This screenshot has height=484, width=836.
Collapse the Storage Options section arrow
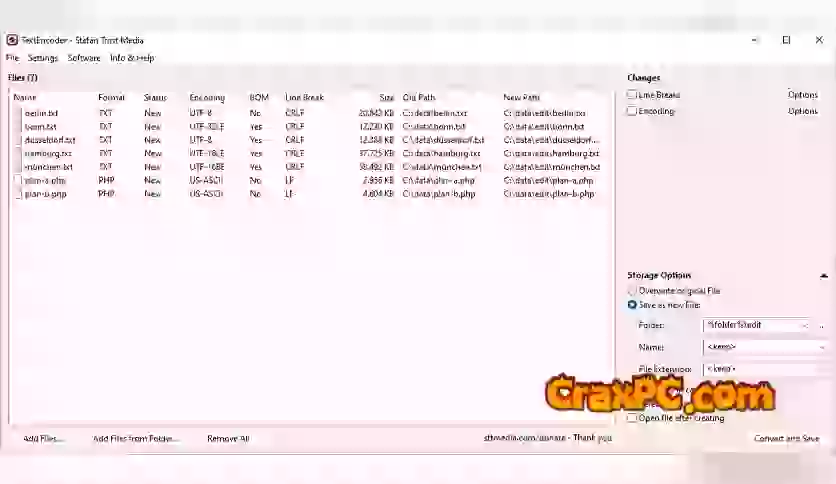(x=823, y=275)
